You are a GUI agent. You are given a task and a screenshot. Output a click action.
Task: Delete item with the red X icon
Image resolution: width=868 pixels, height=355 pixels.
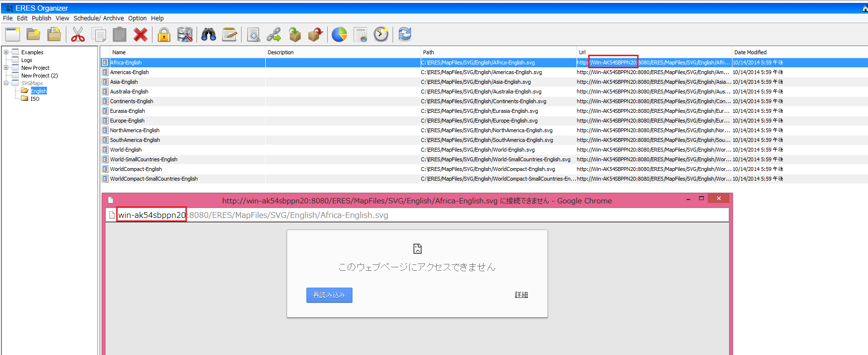140,34
